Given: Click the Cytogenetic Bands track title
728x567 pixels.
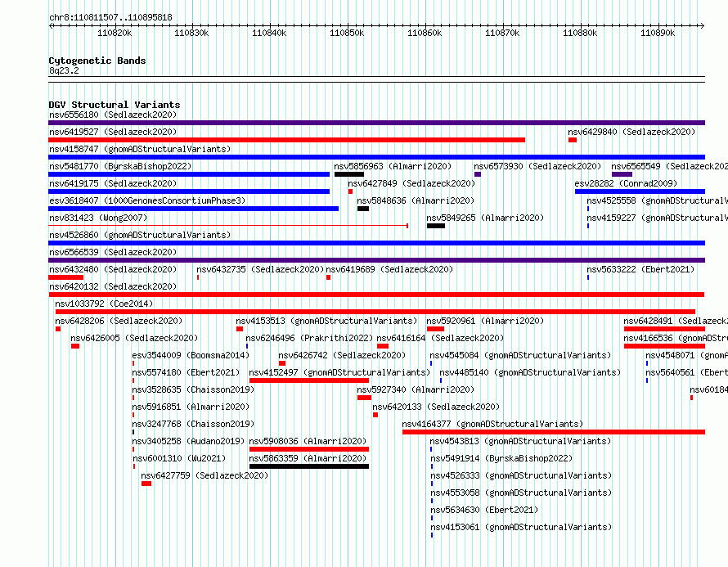Looking at the screenshot, I should (97, 61).
